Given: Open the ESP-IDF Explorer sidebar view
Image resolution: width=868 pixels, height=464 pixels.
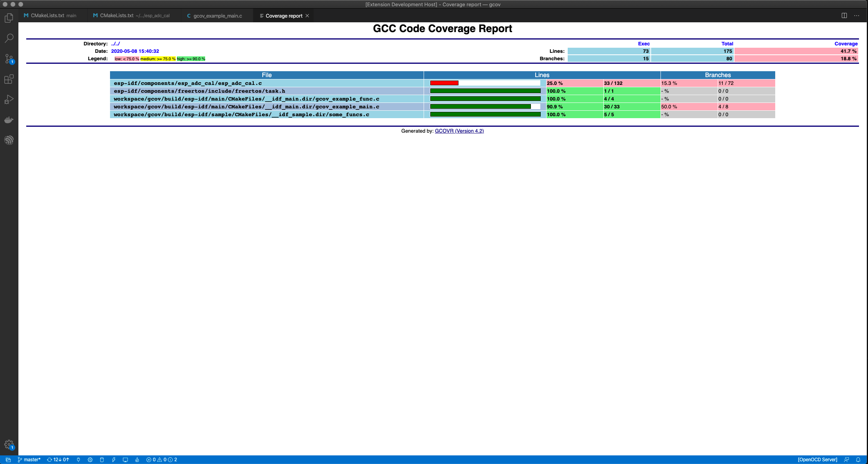Looking at the screenshot, I should coord(9,140).
